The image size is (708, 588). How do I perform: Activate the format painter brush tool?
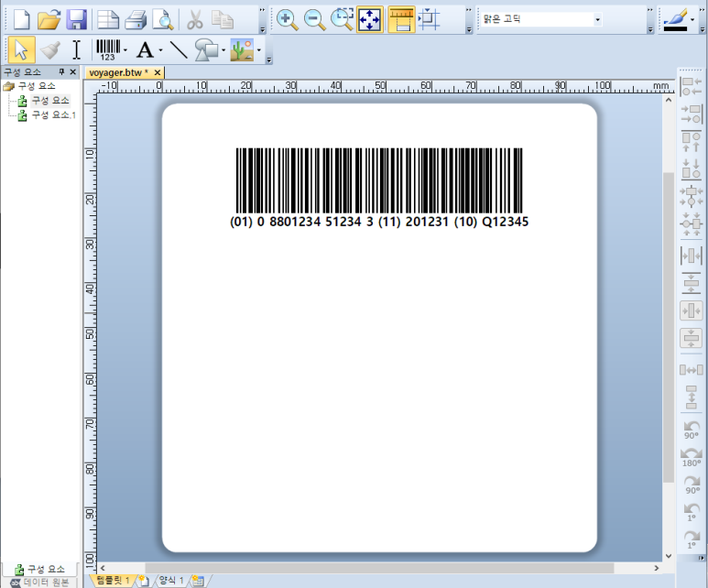pyautogui.click(x=49, y=49)
